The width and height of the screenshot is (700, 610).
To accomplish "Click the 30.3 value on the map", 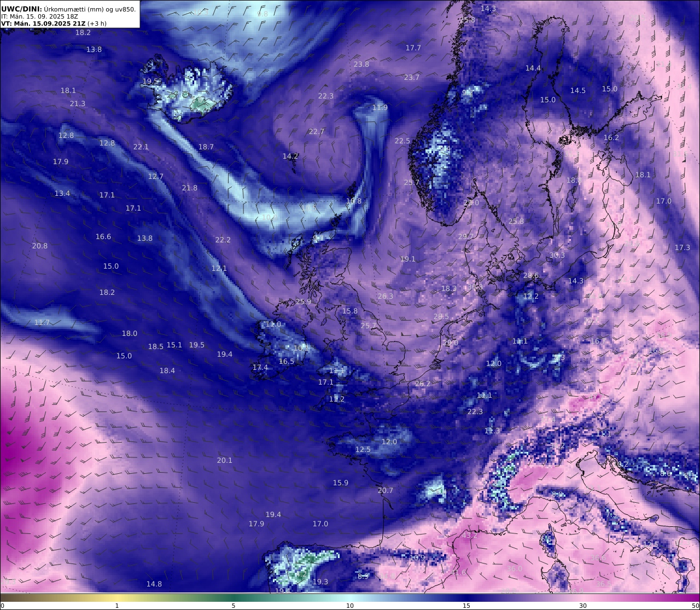I will (557, 255).
